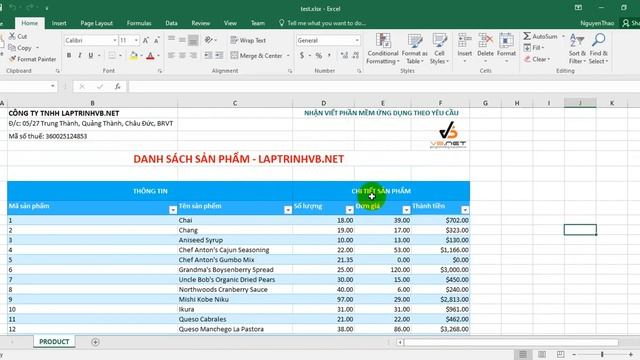Click the formula bar input area
The width and height of the screenshot is (640, 360).
click(x=384, y=87)
